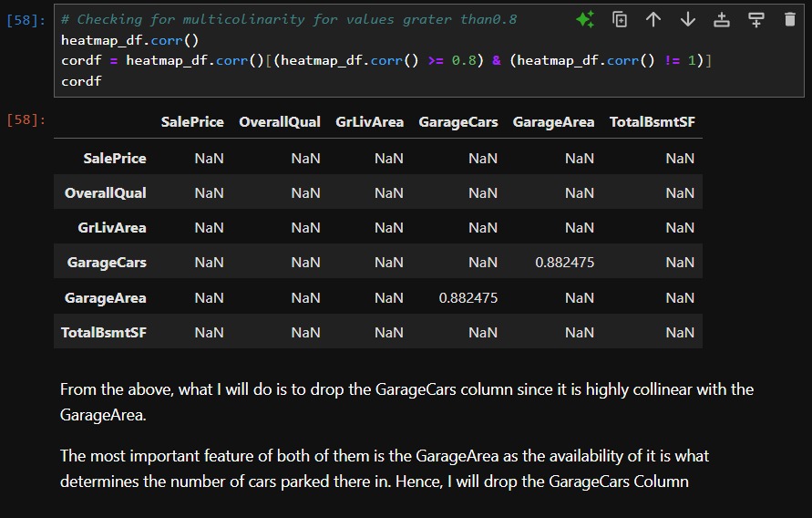Select the output prompt [58] label

[x=26, y=120]
